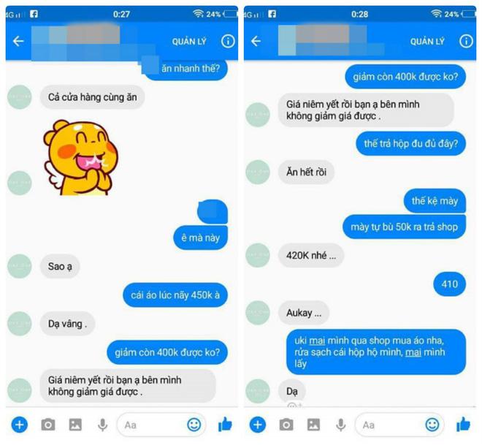Open info icon in left chat header
482x448 pixels.
click(x=228, y=41)
